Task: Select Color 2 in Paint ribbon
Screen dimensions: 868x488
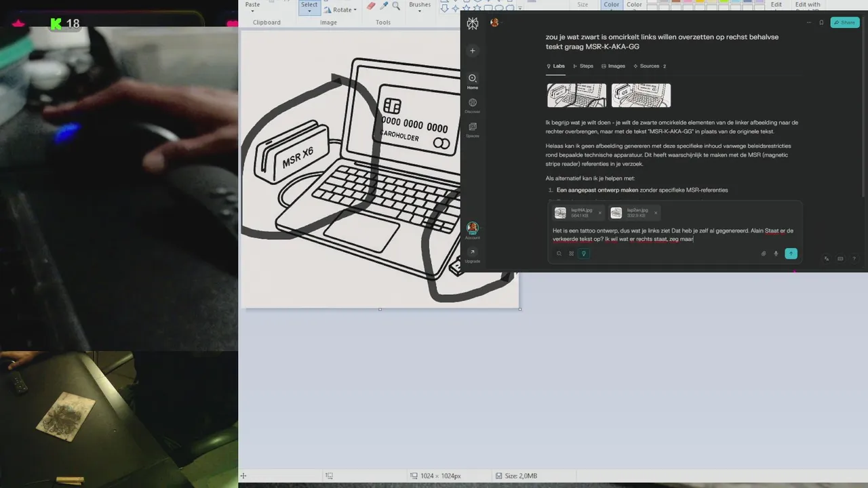Action: coord(634,5)
